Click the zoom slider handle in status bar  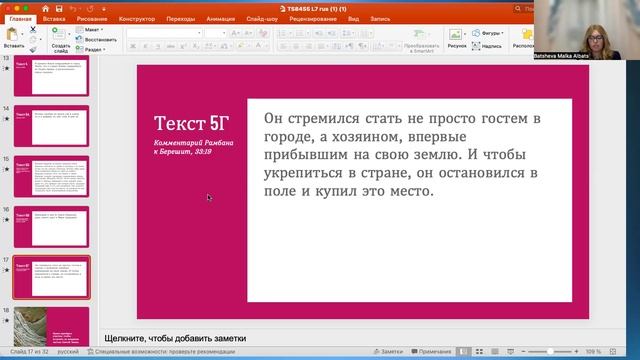click(550, 351)
